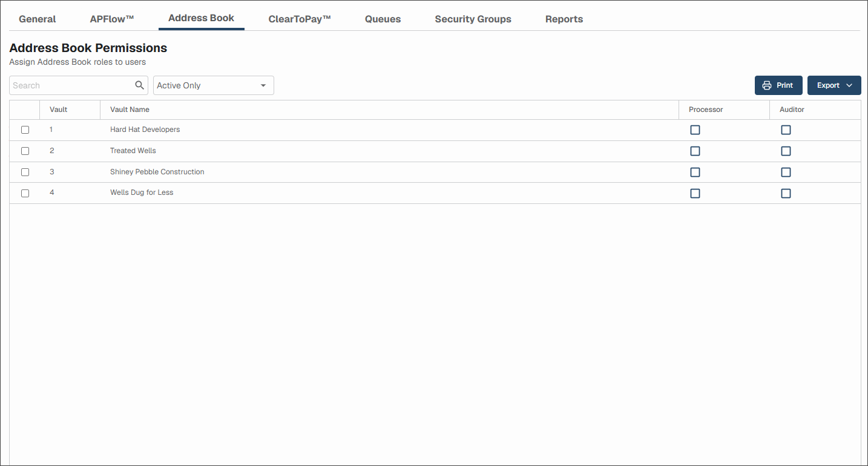
Task: Click vault number 3 cell
Action: pyautogui.click(x=52, y=172)
